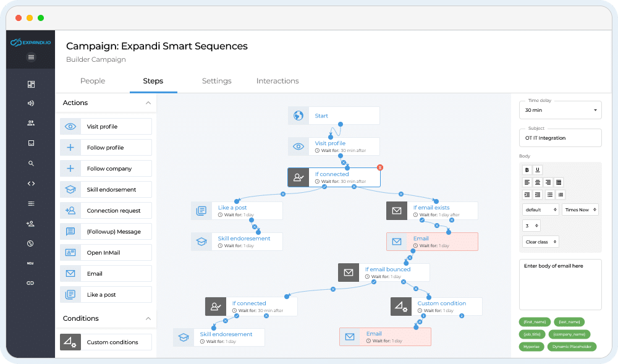
Task: Click the Bold formatting icon
Action: [x=527, y=170]
